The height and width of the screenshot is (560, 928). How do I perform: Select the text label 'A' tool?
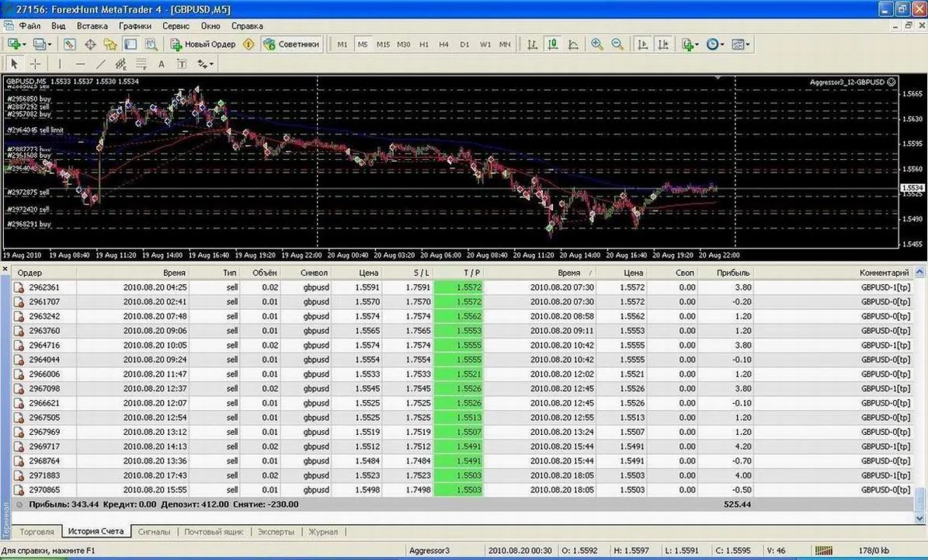pos(162,64)
